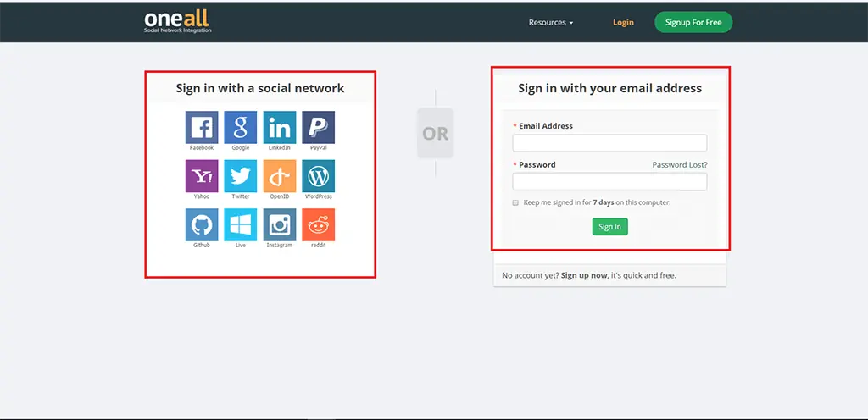
Task: Click the reddit alien icon
Action: (319, 224)
